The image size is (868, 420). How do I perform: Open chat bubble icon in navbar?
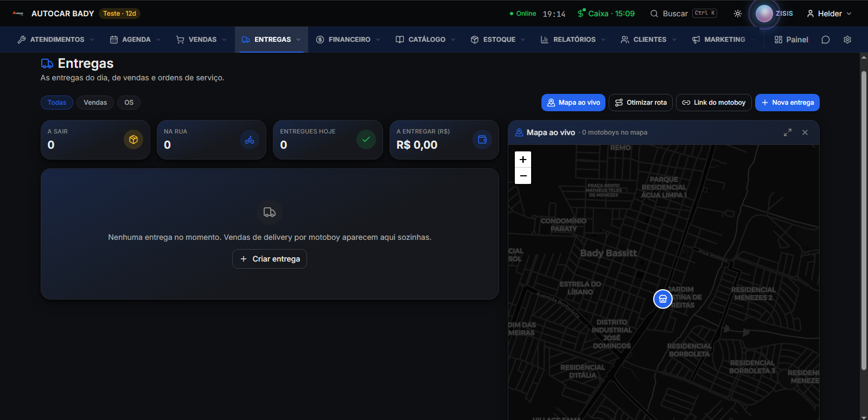tap(826, 40)
